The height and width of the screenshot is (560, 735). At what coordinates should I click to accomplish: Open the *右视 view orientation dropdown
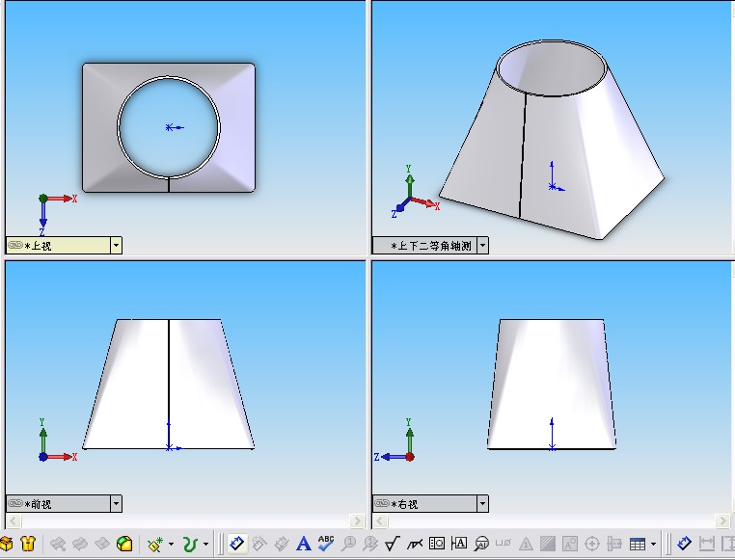[483, 504]
